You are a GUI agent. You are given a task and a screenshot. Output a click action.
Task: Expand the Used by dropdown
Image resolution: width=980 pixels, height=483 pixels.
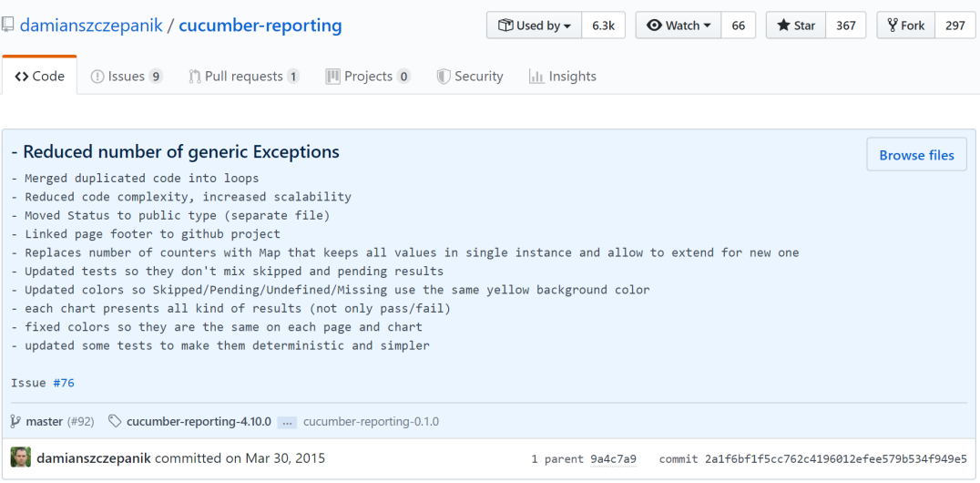[x=535, y=26]
